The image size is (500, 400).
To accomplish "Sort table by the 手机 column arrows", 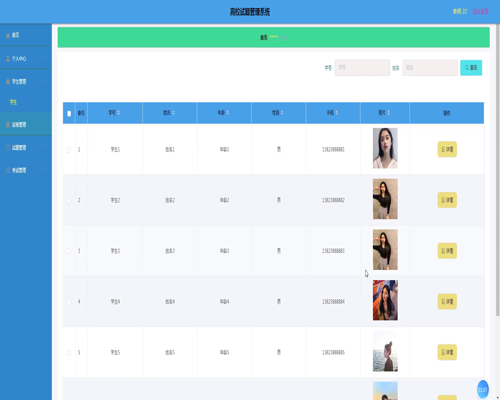I will pos(337,113).
